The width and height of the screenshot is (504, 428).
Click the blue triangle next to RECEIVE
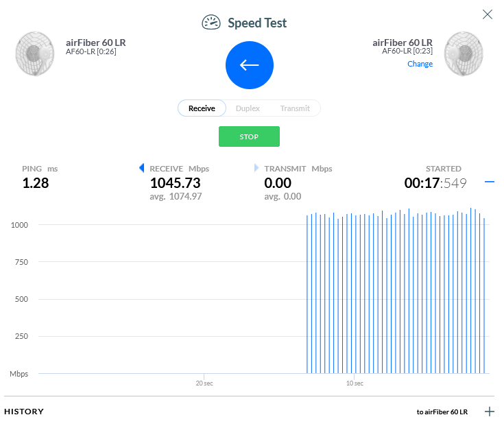[142, 168]
